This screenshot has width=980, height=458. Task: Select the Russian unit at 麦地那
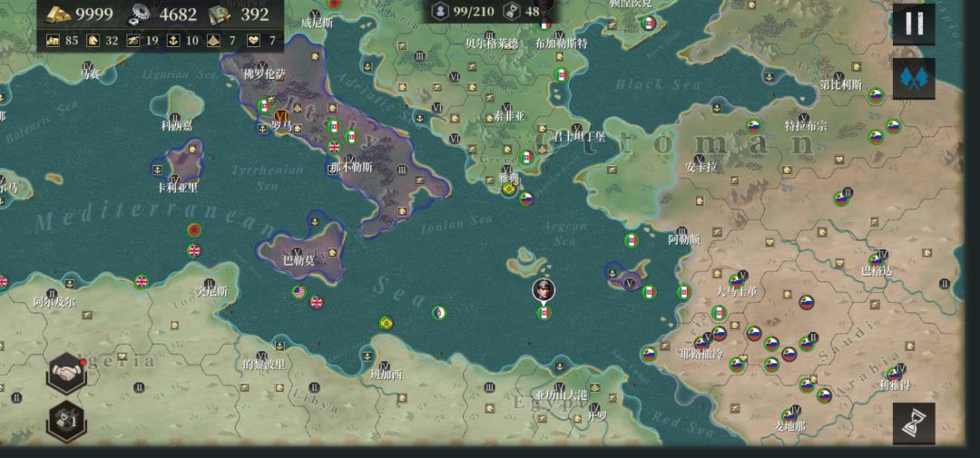(789, 415)
